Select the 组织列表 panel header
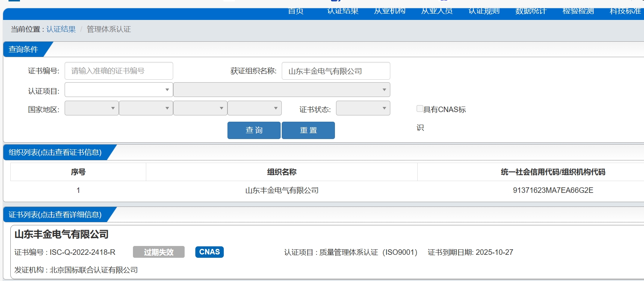Screen dimensions: 644x281 pos(55,152)
